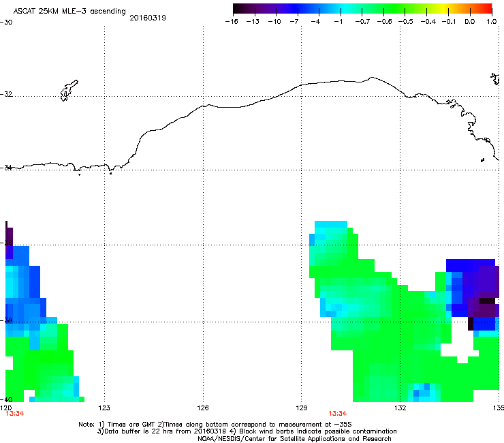Click latitude label -40
Image resolution: width=504 pixels, height=443 pixels.
click(6, 399)
